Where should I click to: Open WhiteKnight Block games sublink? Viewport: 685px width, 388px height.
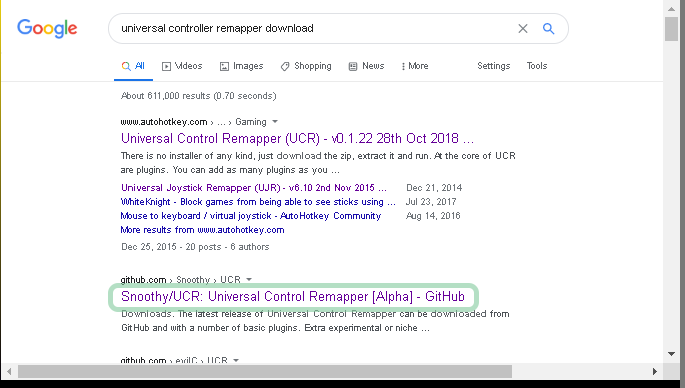tap(258, 202)
